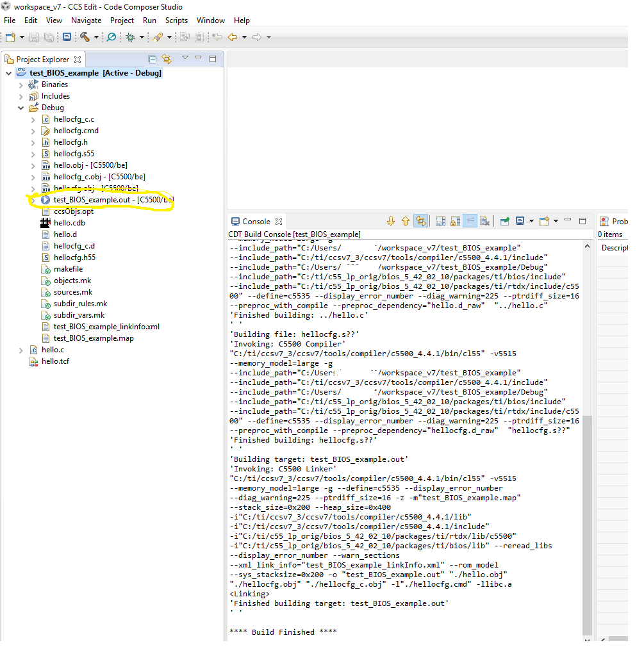Close the Console view via X

click(279, 222)
